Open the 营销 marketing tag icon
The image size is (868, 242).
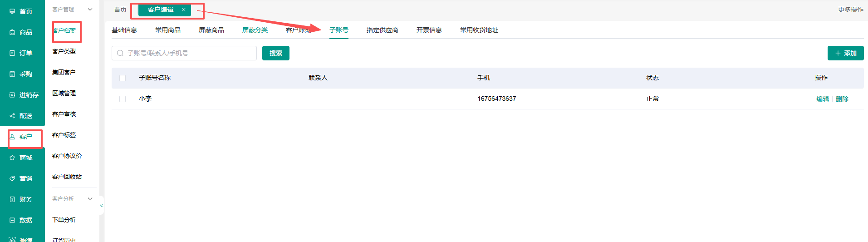click(12, 178)
